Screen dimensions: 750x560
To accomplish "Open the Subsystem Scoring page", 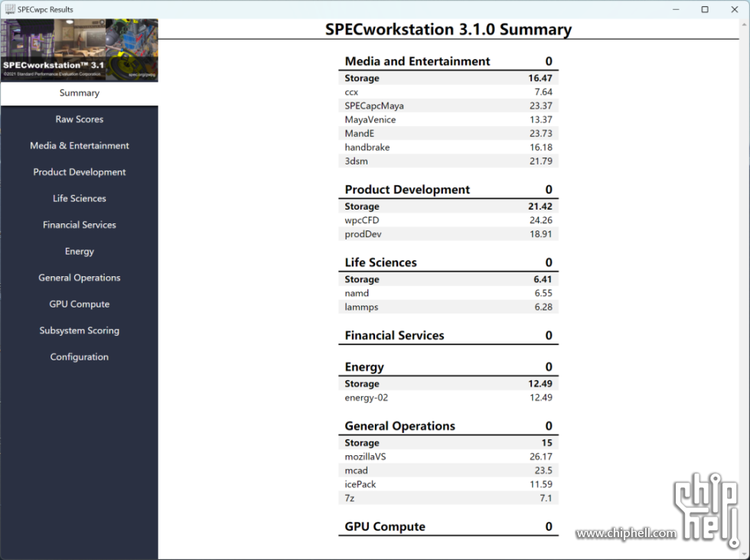I will [80, 330].
